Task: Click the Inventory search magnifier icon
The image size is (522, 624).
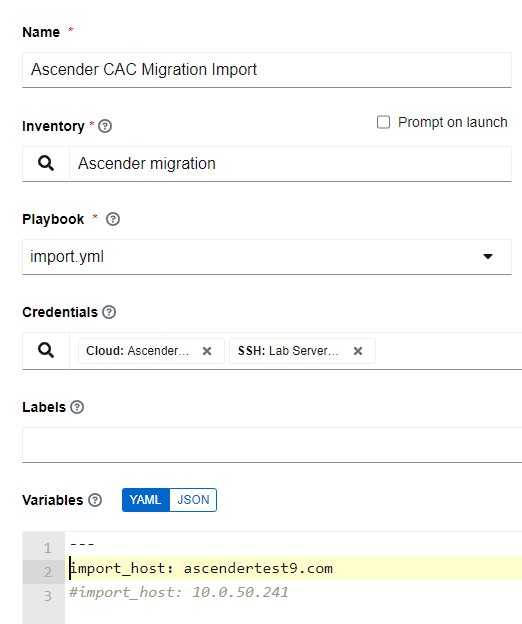Action: (x=46, y=163)
